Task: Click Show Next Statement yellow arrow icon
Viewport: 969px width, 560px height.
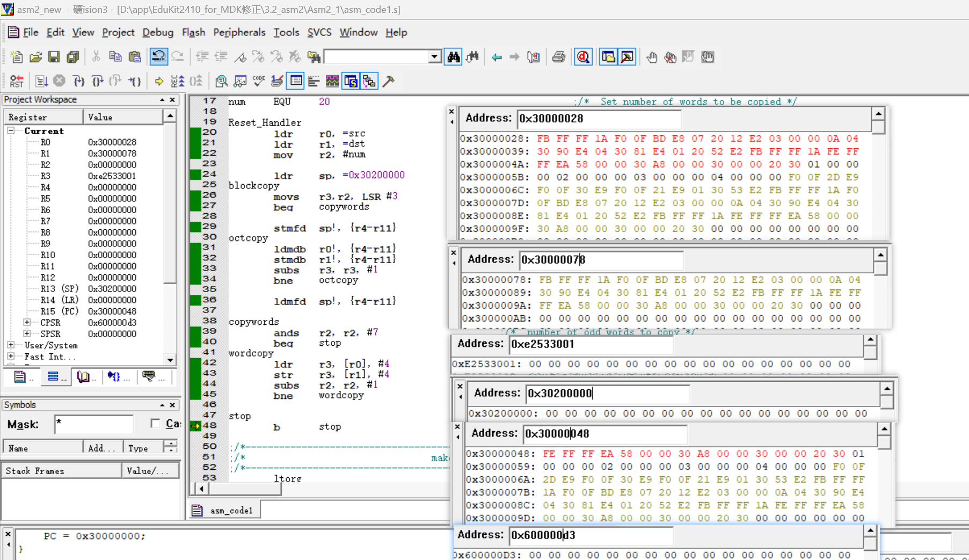Action: click(x=159, y=81)
